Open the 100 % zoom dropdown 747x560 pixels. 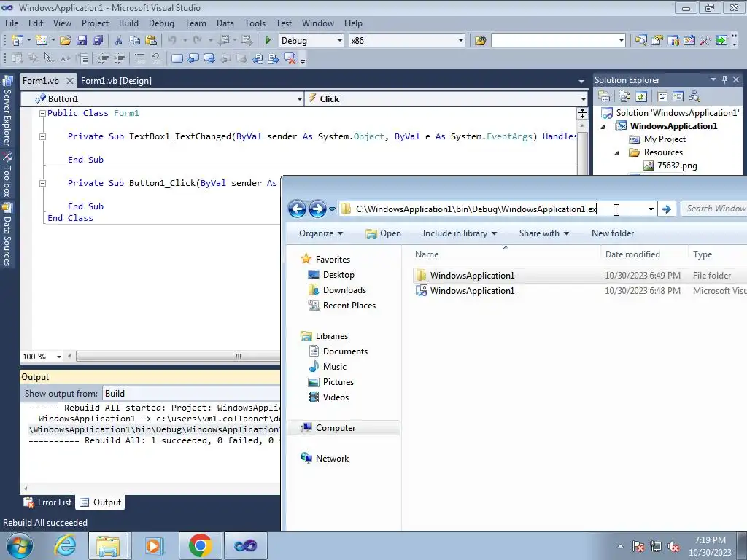click(x=58, y=356)
